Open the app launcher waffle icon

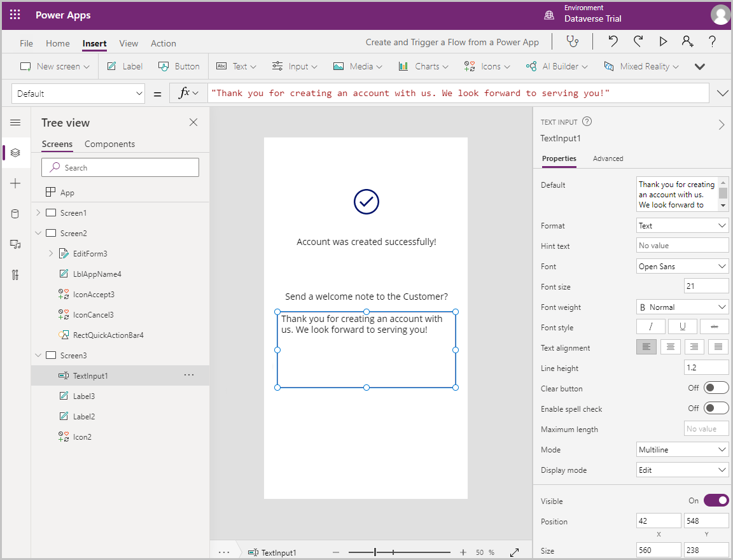[15, 15]
